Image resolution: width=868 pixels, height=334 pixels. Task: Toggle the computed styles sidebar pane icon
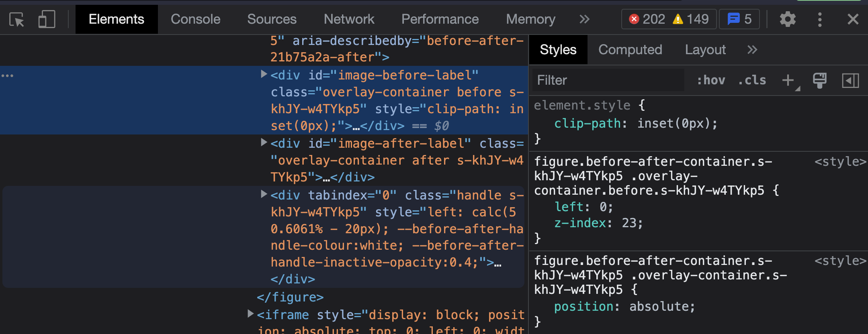pyautogui.click(x=850, y=80)
